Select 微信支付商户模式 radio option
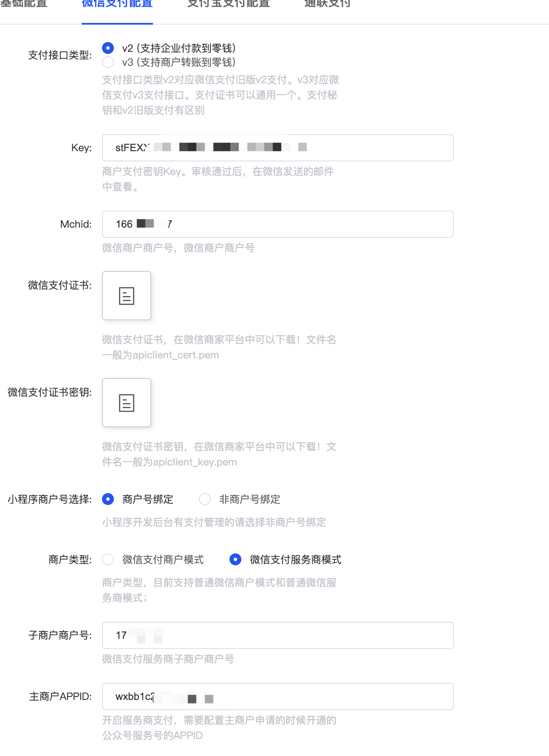 pyautogui.click(x=108, y=559)
